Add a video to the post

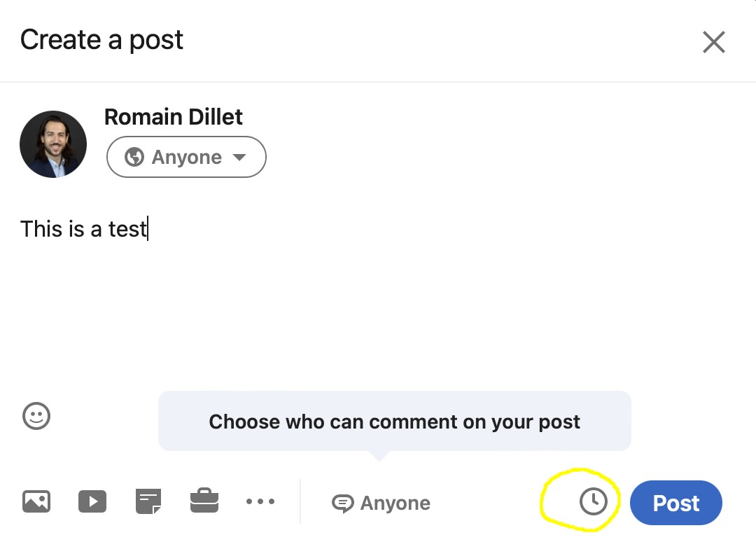tap(92, 501)
